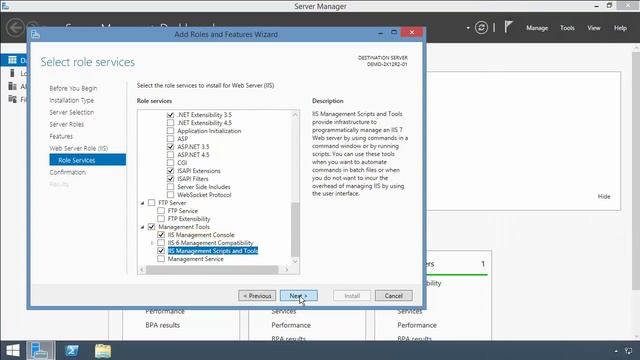Expand IIS 6 Management Compatibility node
640x360 pixels.
pyautogui.click(x=152, y=243)
